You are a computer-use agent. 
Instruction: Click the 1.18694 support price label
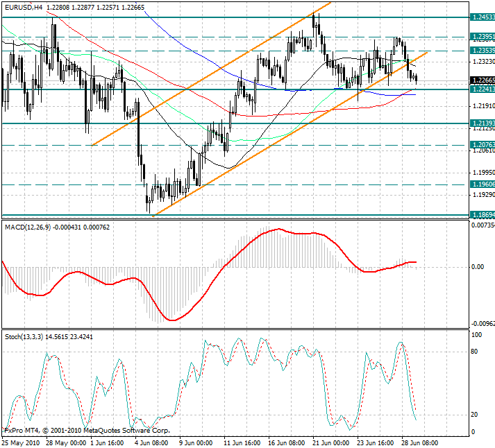pos(482,215)
